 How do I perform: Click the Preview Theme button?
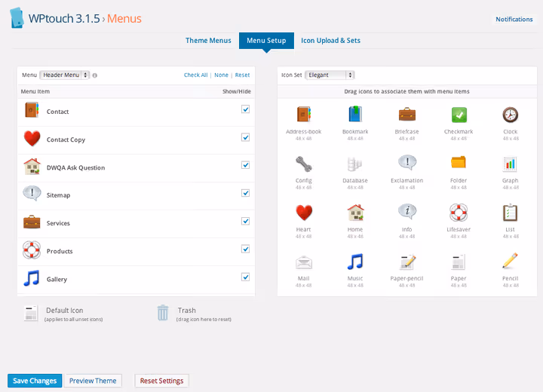click(93, 381)
